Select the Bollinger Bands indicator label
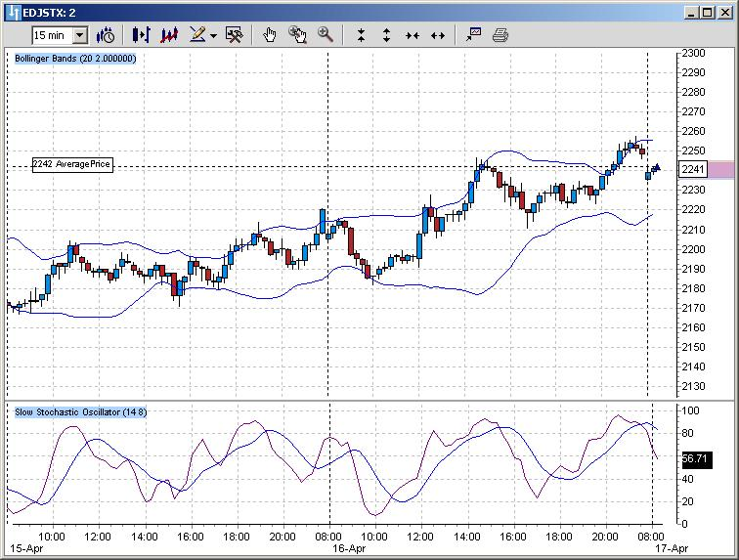The height and width of the screenshot is (560, 739). pyautogui.click(x=75, y=59)
